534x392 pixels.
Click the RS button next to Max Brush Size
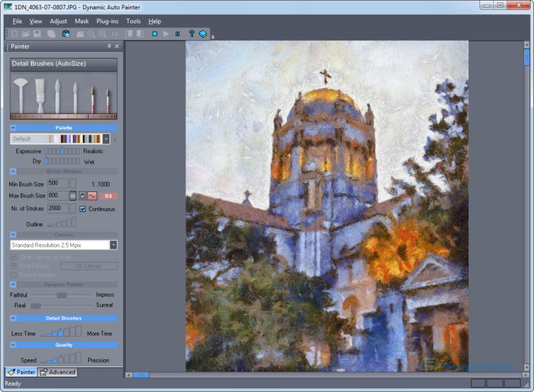coord(108,196)
